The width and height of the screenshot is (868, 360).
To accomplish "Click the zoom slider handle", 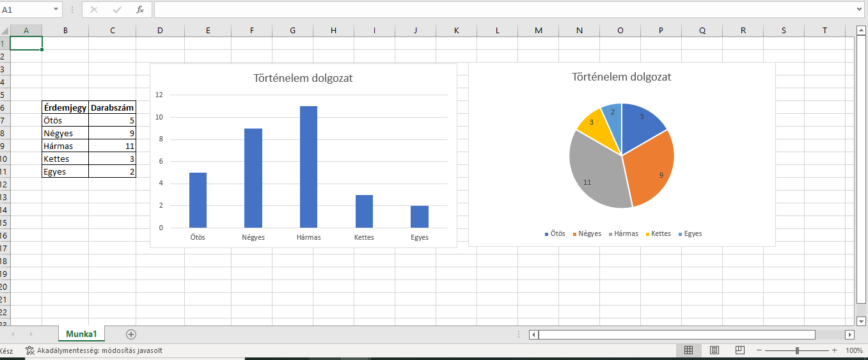I will 797,350.
